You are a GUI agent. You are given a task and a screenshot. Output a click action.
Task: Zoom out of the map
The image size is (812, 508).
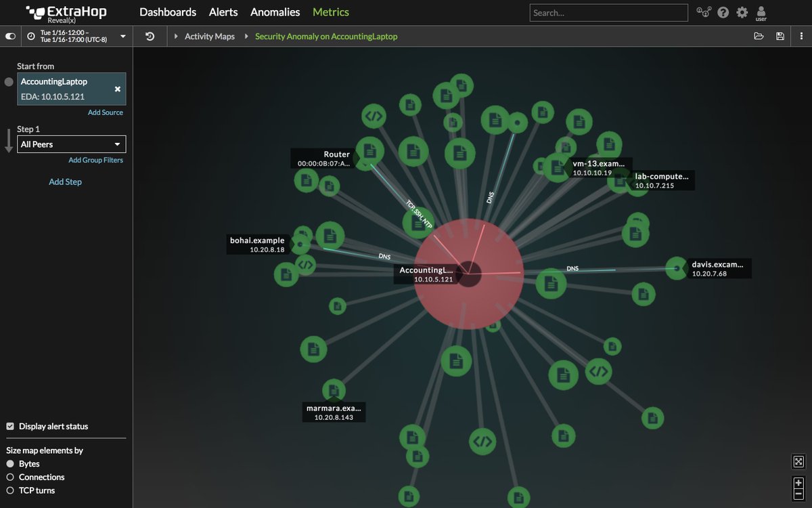coord(798,494)
